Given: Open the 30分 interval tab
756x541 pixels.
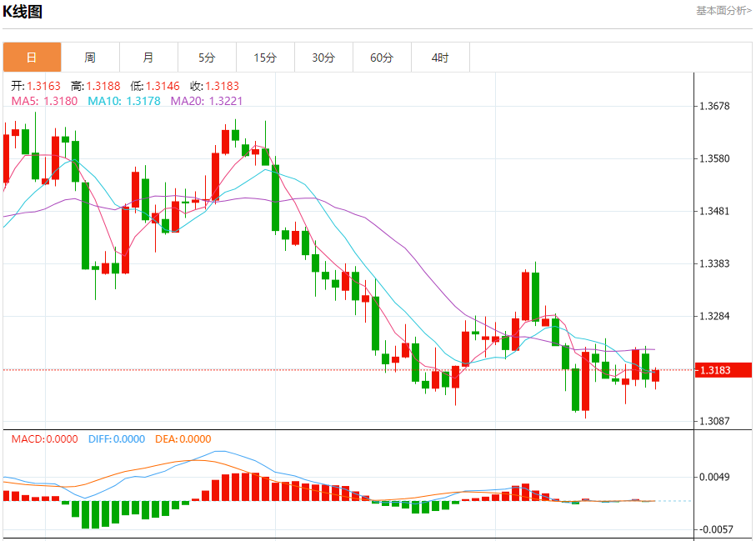Looking at the screenshot, I should [x=323, y=58].
